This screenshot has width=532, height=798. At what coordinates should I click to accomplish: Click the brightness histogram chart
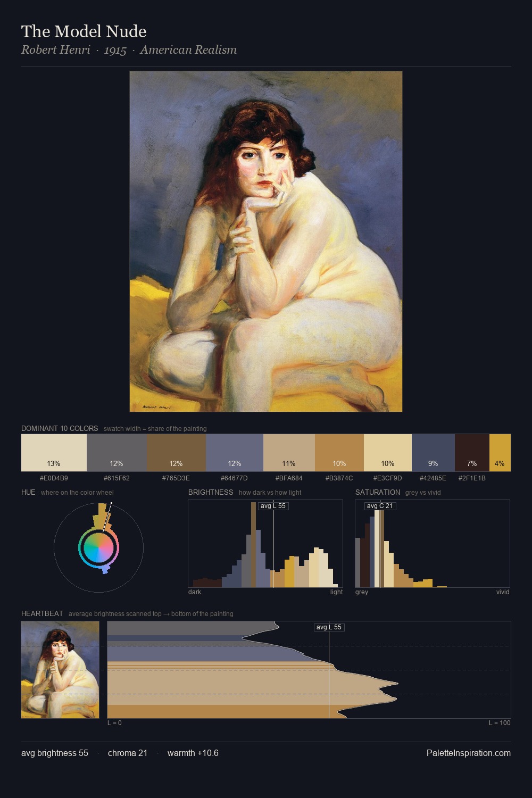pyautogui.click(x=265, y=544)
